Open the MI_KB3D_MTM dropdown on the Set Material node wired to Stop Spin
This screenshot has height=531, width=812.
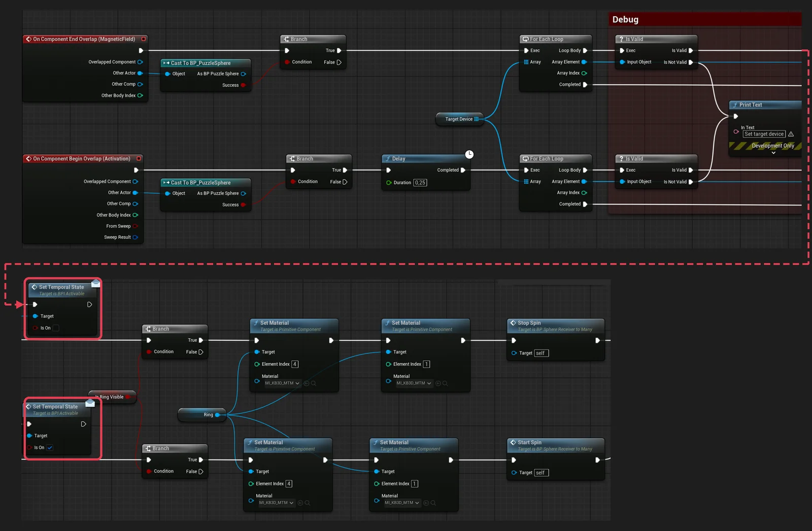click(x=413, y=383)
